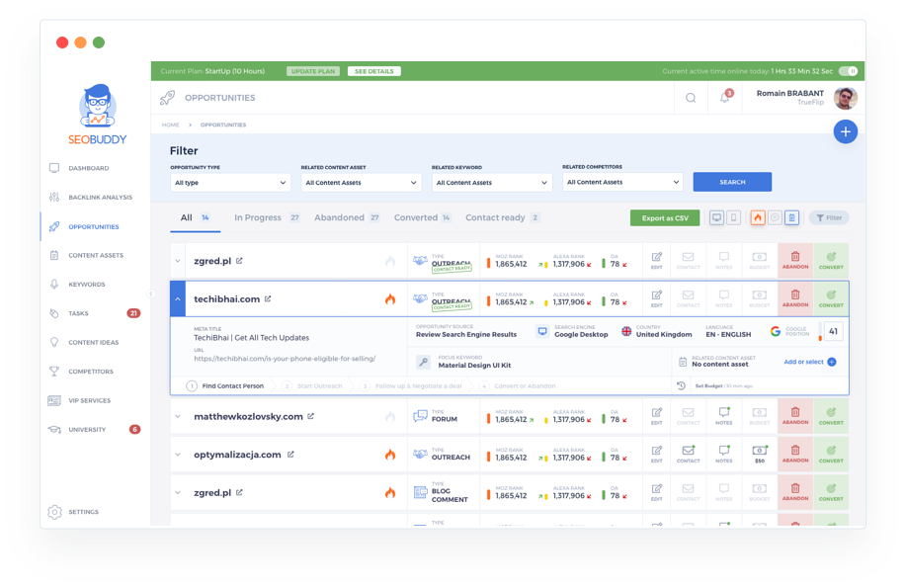Click Edit icon in Blog Comment zgred.pl row
The height and width of the screenshot is (588, 906).
pyautogui.click(x=656, y=492)
